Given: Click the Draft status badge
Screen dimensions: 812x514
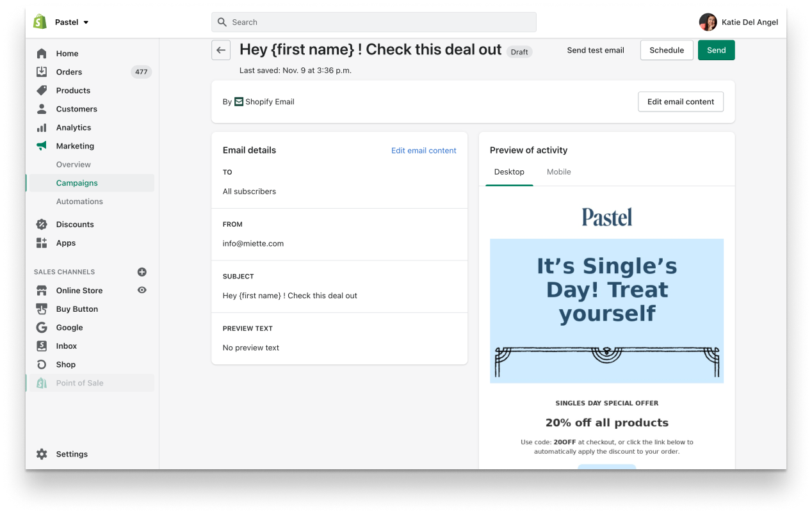Looking at the screenshot, I should point(519,52).
